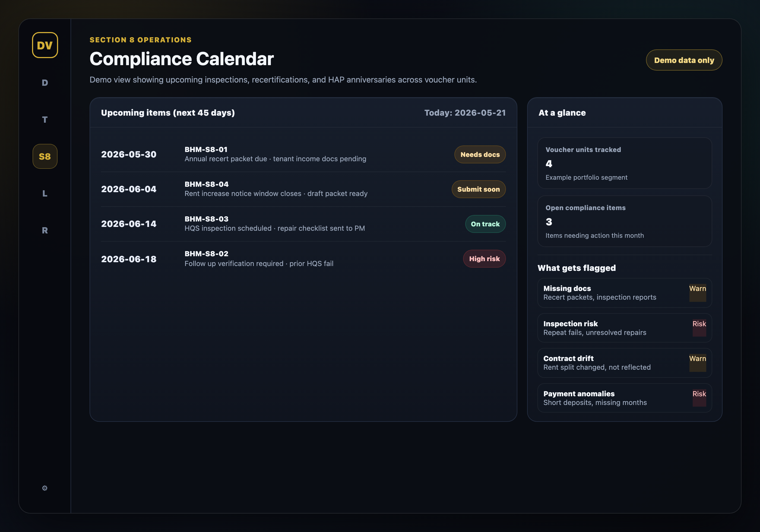Click the Inspection risk flag row

pos(625,328)
